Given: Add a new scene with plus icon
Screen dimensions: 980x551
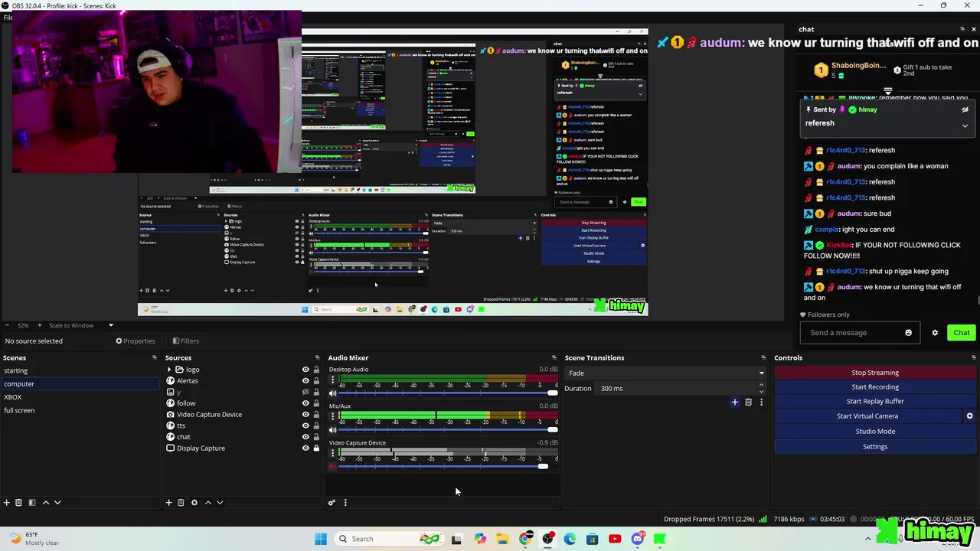Looking at the screenshot, I should click(x=6, y=503).
